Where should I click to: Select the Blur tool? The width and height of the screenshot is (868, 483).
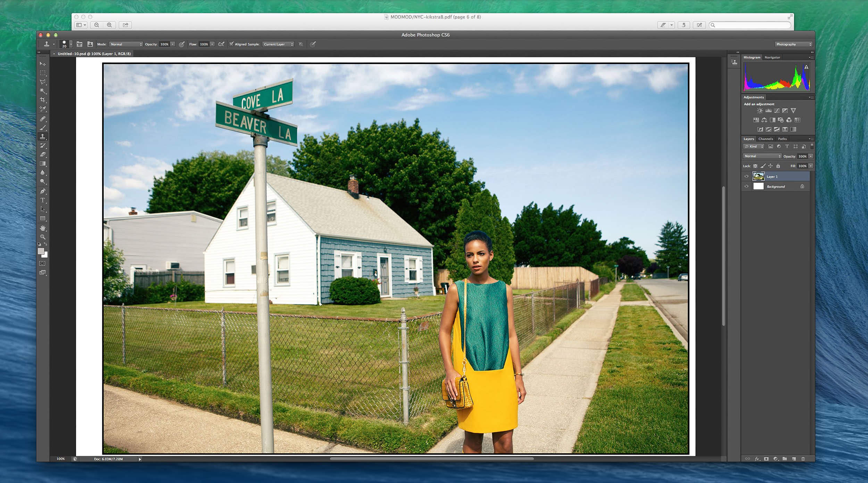(x=43, y=173)
